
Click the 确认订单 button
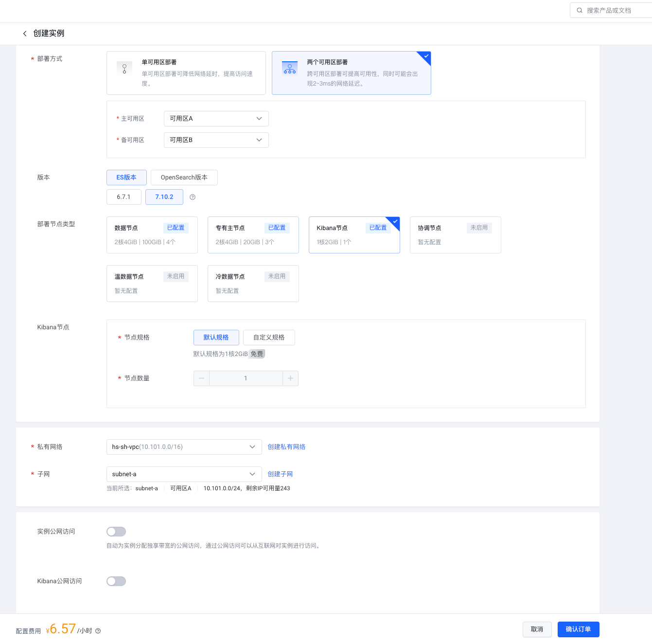(578, 629)
